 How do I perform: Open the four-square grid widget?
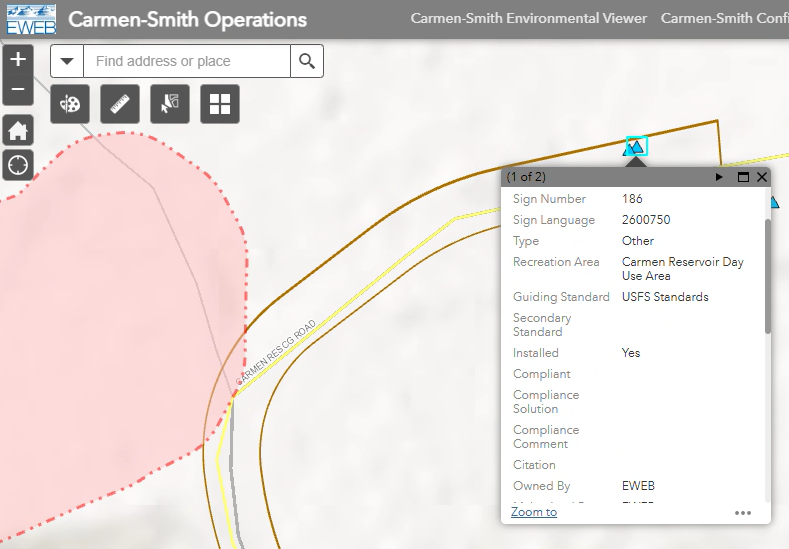(x=220, y=104)
